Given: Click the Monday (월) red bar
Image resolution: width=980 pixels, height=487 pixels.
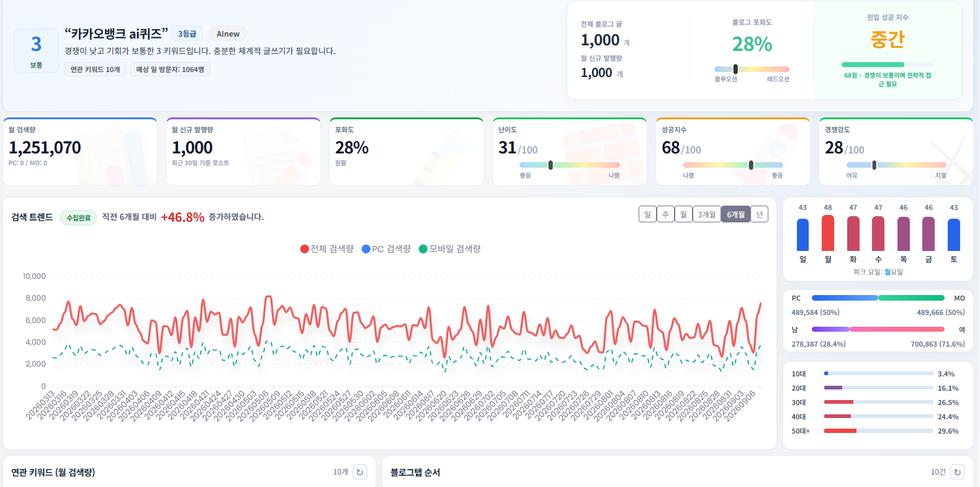Looking at the screenshot, I should (828, 233).
